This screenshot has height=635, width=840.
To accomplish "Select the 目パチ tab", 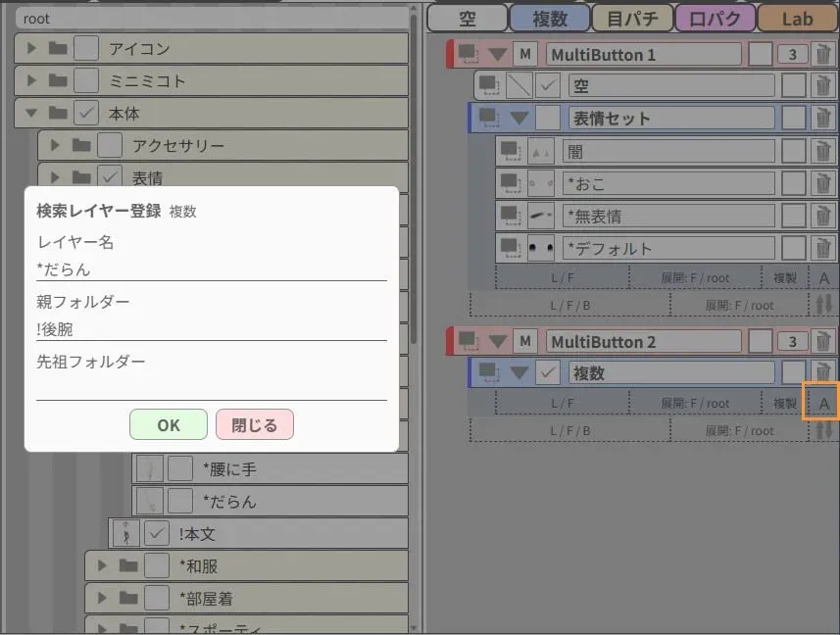I will tap(632, 19).
